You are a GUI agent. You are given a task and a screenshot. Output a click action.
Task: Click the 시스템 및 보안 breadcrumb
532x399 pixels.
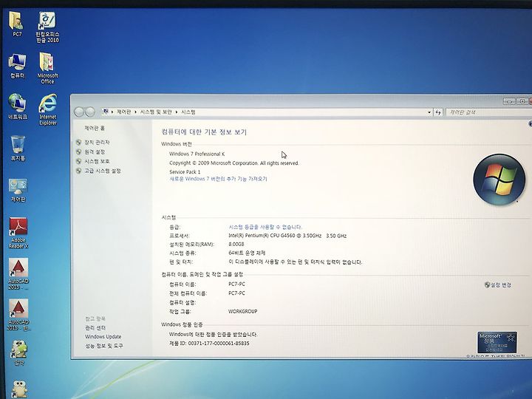click(156, 112)
